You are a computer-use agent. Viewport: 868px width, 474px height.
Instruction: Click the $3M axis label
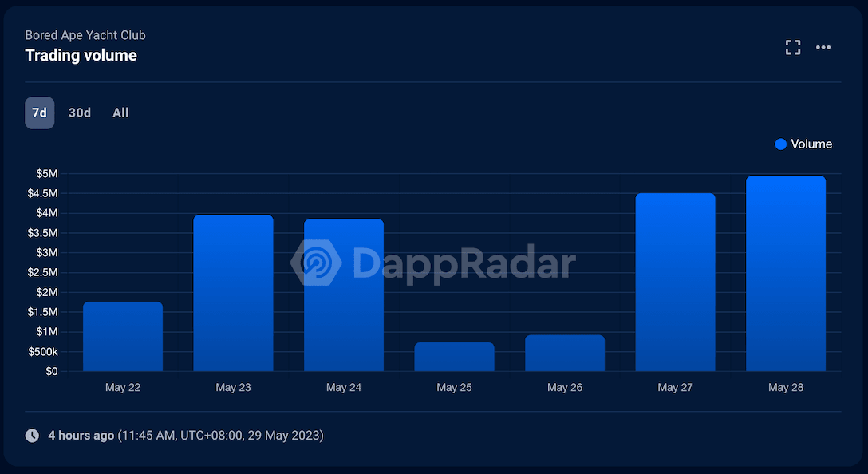(46, 252)
